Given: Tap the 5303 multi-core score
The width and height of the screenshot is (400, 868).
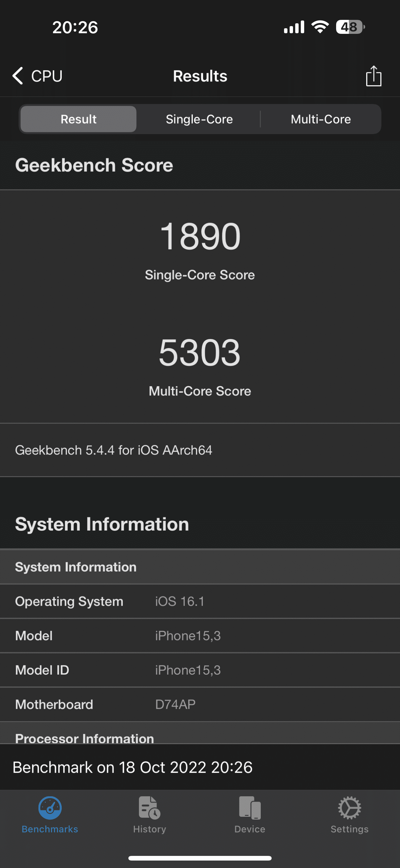Looking at the screenshot, I should click(x=200, y=352).
